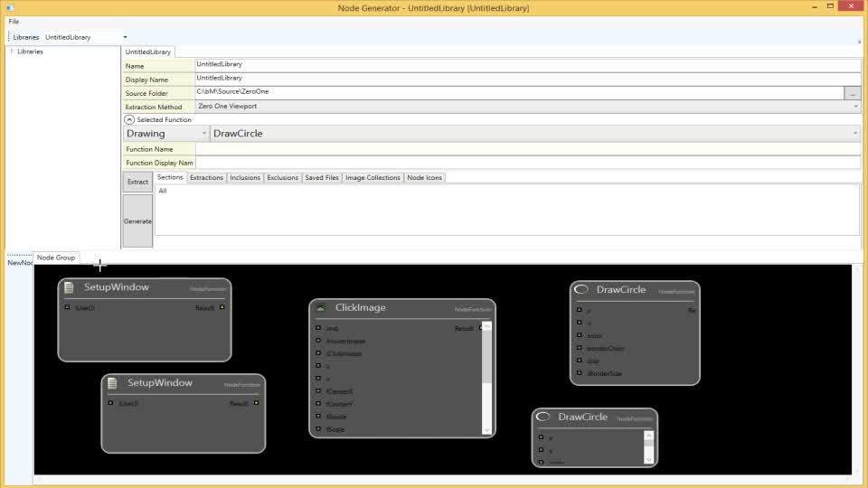
Task: Click the Function Name input field
Action: (527, 149)
